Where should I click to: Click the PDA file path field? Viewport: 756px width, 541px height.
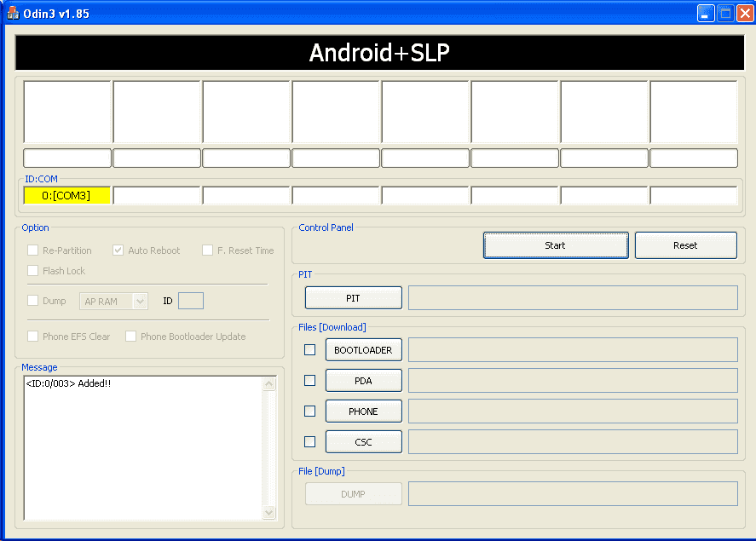[x=573, y=381]
